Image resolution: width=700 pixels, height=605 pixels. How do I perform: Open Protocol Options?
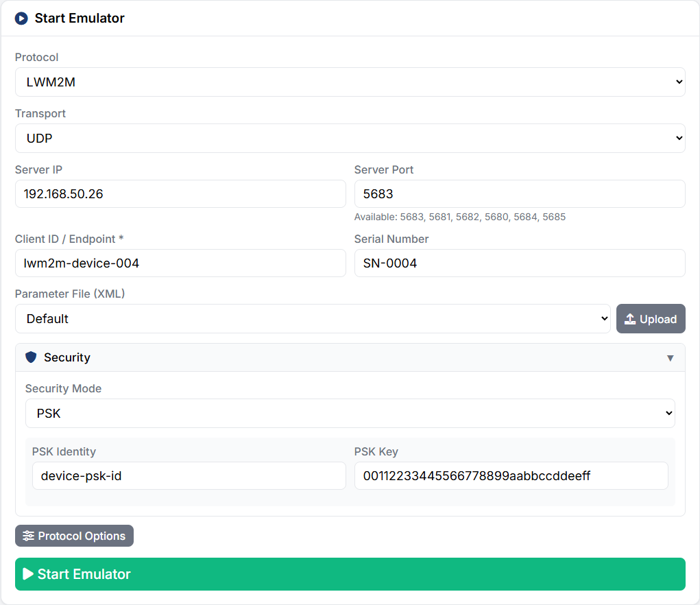74,536
